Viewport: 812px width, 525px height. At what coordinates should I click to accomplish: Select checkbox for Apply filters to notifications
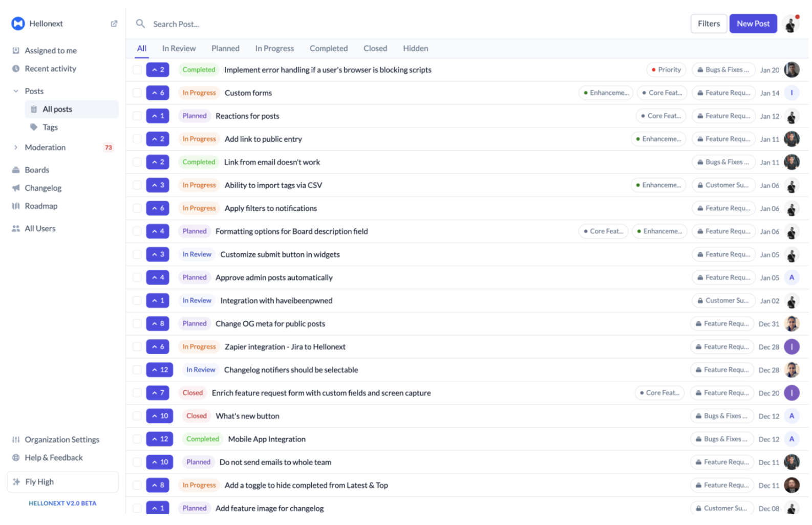[137, 208]
